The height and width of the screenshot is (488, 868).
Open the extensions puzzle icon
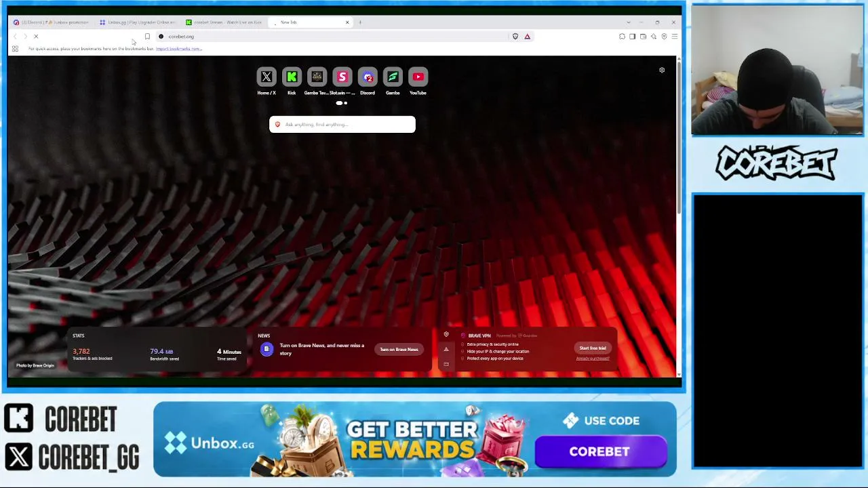tap(622, 37)
